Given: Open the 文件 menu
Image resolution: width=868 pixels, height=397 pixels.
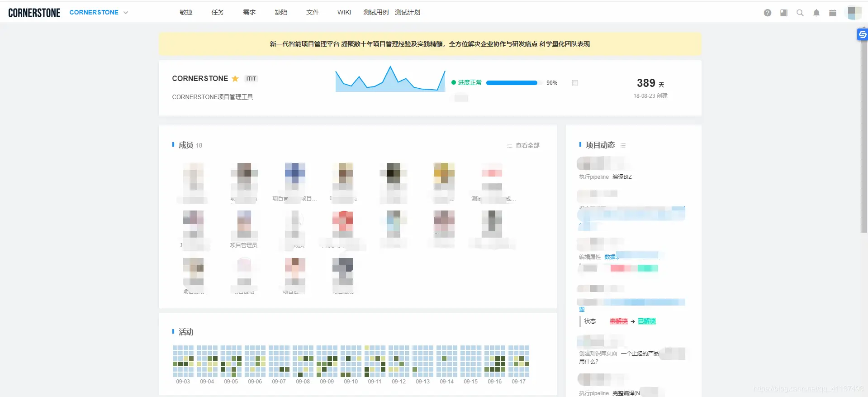Looking at the screenshot, I should click(x=313, y=12).
